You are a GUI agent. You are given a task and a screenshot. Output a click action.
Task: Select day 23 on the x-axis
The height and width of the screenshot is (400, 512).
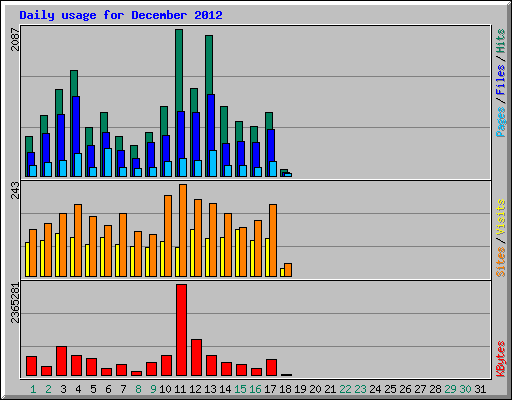pos(360,389)
